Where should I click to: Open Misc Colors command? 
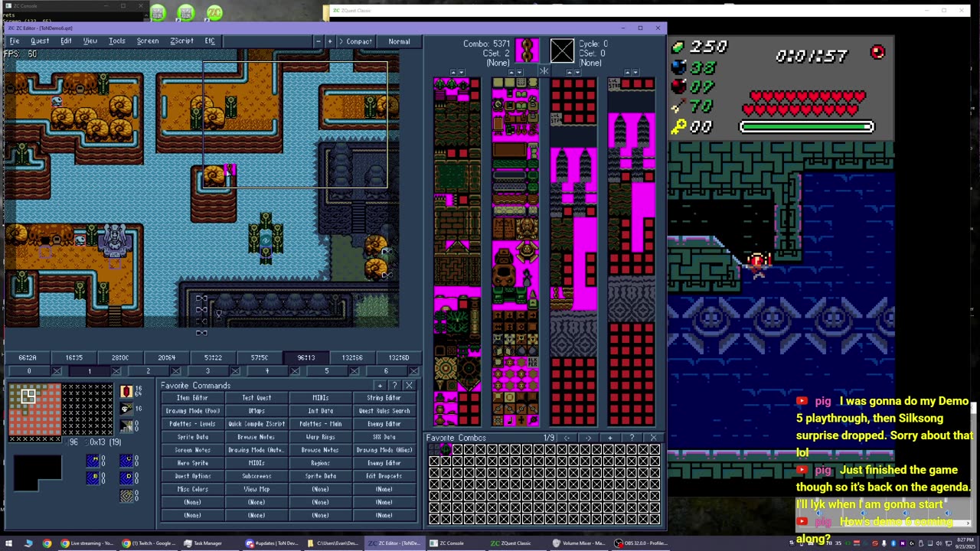click(x=192, y=489)
